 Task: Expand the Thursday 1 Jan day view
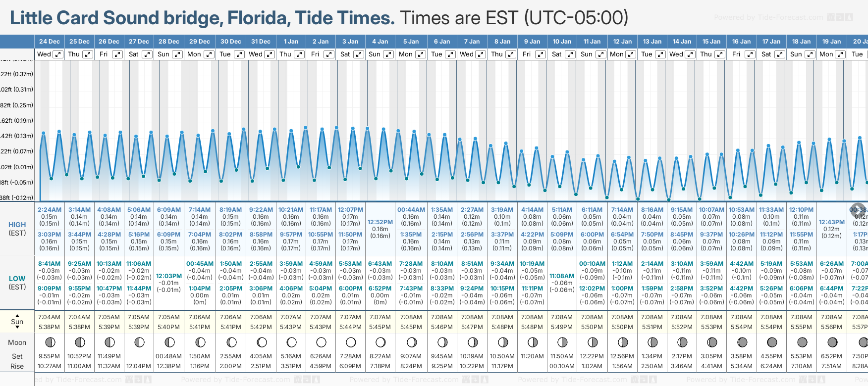(x=299, y=54)
